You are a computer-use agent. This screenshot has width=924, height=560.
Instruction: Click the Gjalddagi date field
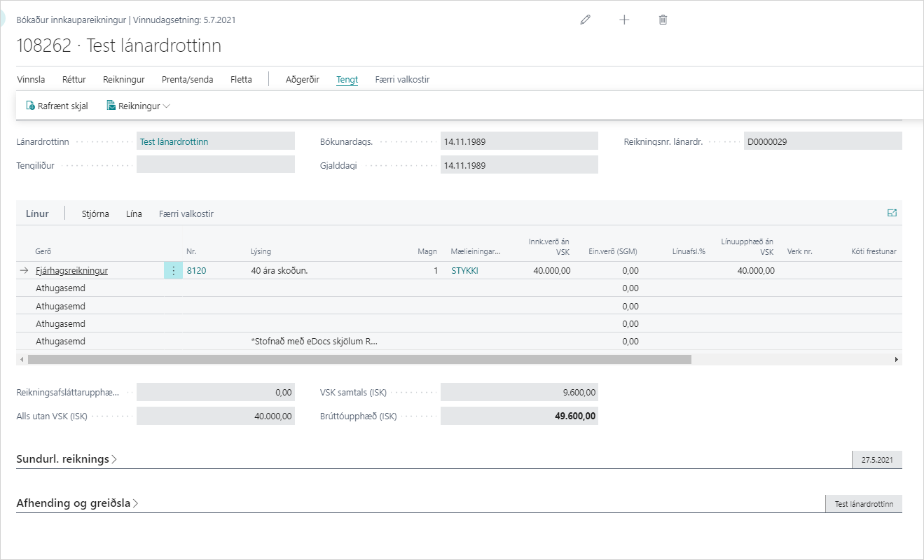click(519, 165)
